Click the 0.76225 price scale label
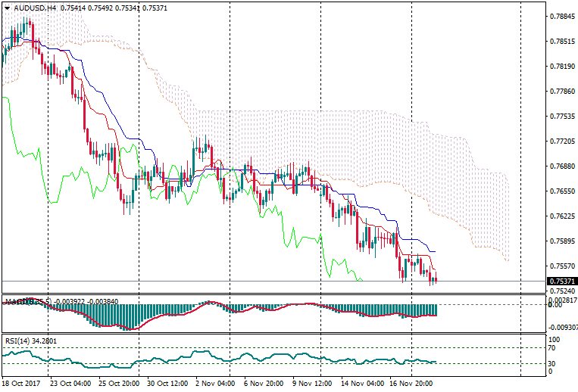The height and width of the screenshot is (392, 578). (x=561, y=216)
